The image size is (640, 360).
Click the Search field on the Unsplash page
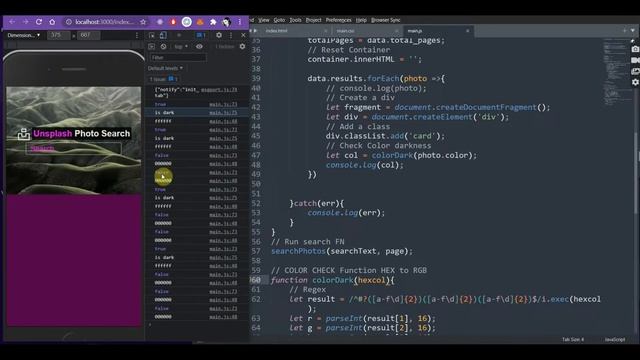click(x=74, y=148)
